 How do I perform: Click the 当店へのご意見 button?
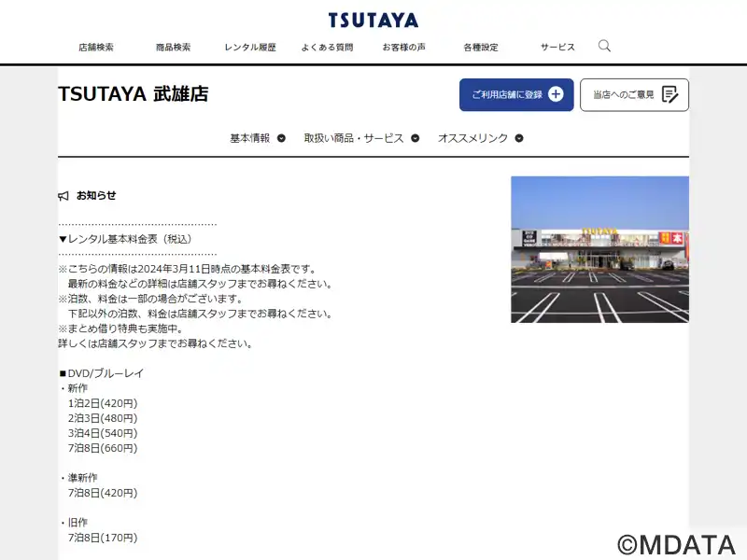(634, 95)
